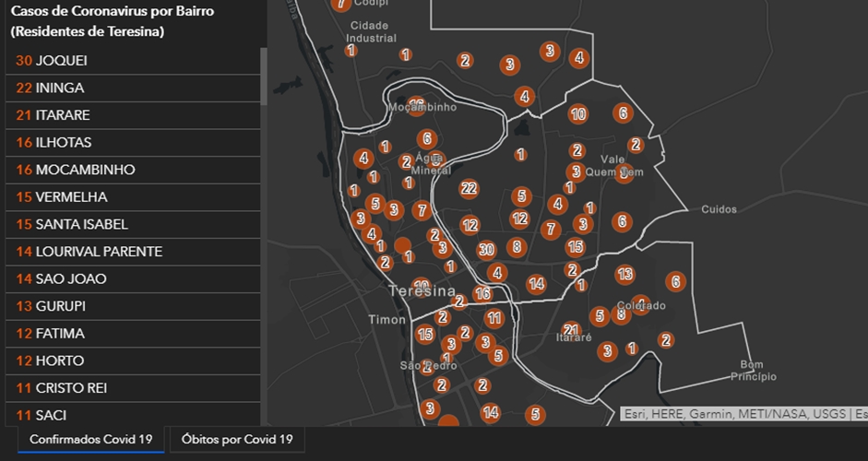Image resolution: width=868 pixels, height=461 pixels.
Task: Select the 14 SAO JOAO row
Action: point(133,279)
